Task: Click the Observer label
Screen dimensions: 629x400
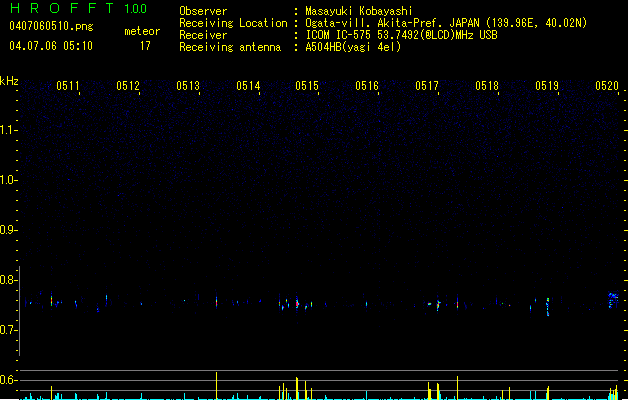Action: pyautogui.click(x=203, y=11)
